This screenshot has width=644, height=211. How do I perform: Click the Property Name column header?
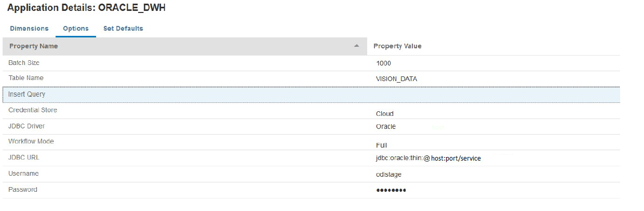tap(34, 46)
